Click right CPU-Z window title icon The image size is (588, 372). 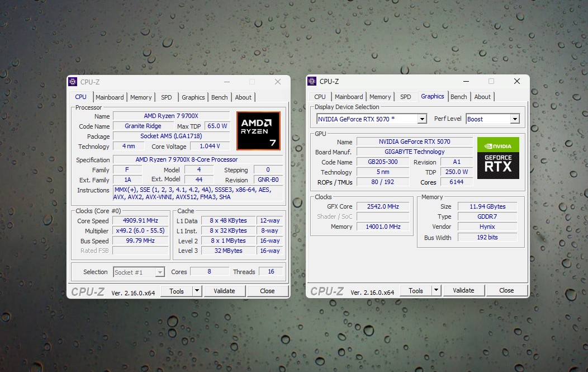click(x=312, y=81)
